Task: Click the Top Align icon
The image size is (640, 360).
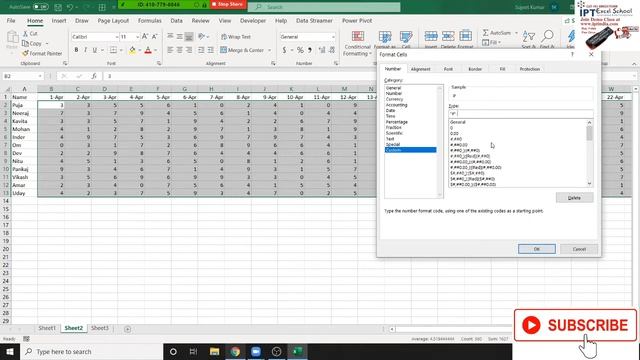Action: (170, 37)
